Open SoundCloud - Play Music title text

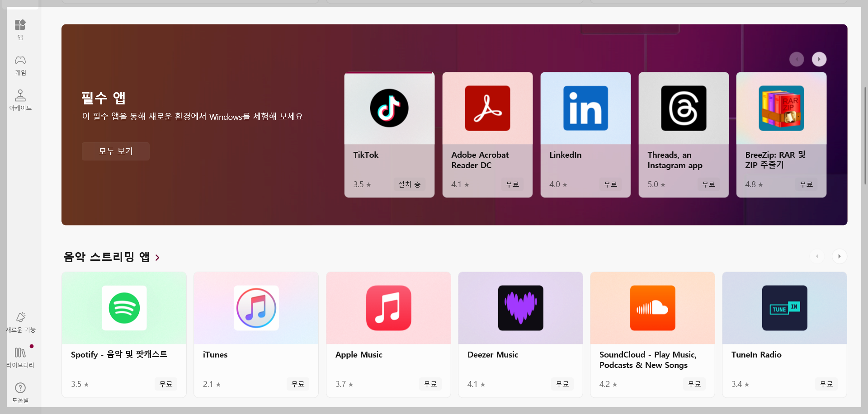[x=648, y=360]
